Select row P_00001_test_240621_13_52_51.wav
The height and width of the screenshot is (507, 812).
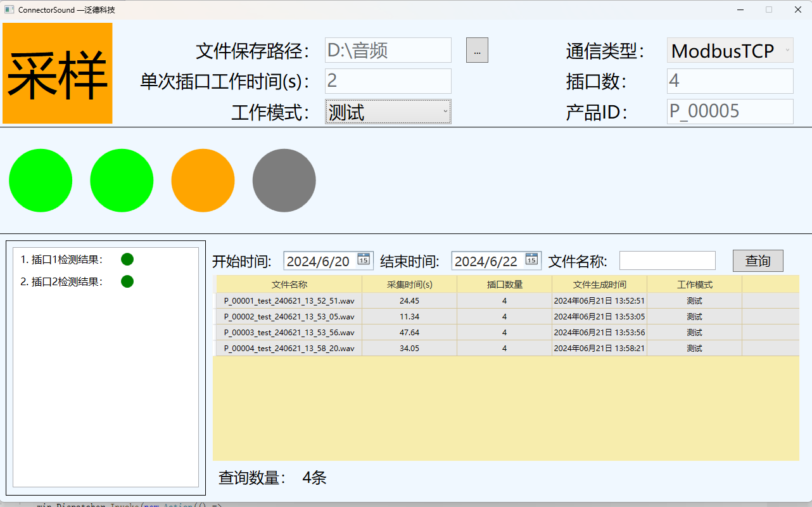pyautogui.click(x=506, y=301)
